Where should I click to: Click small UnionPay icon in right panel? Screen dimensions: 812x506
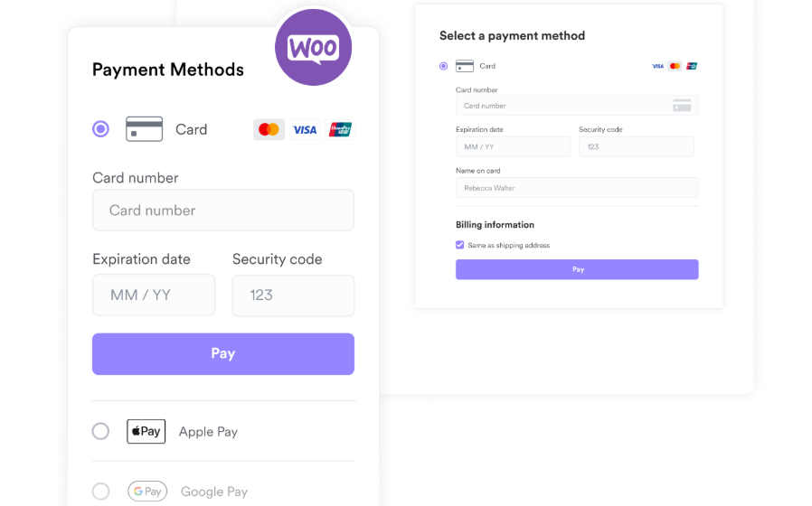pos(692,66)
